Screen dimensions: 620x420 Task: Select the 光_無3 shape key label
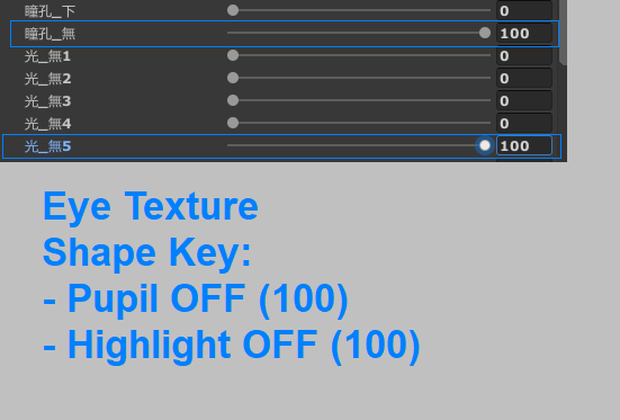tap(48, 101)
